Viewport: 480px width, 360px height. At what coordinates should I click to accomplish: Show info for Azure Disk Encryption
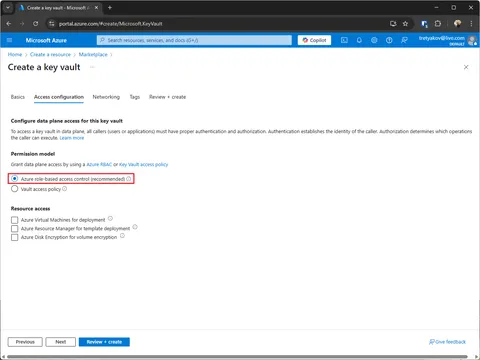pyautogui.click(x=122, y=236)
